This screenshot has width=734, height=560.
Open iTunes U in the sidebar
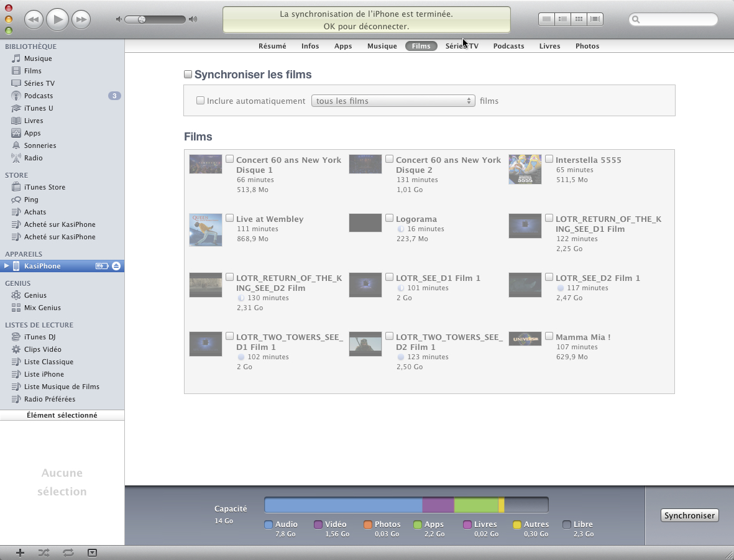point(38,108)
